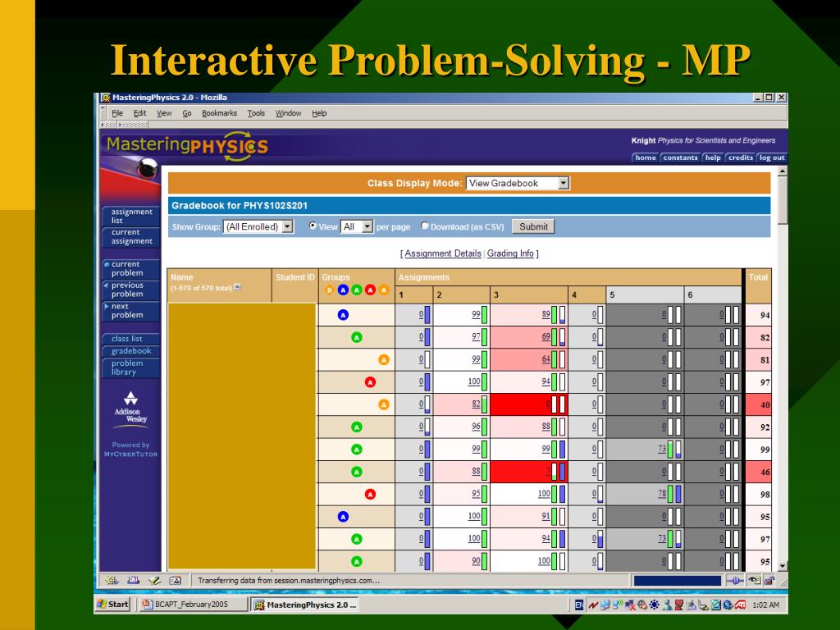Click blue A icon in row totaling 94
Screen dimensions: 840x630
click(344, 315)
